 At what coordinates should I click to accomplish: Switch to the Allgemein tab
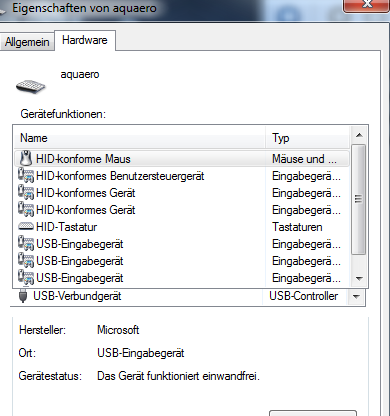click(27, 42)
